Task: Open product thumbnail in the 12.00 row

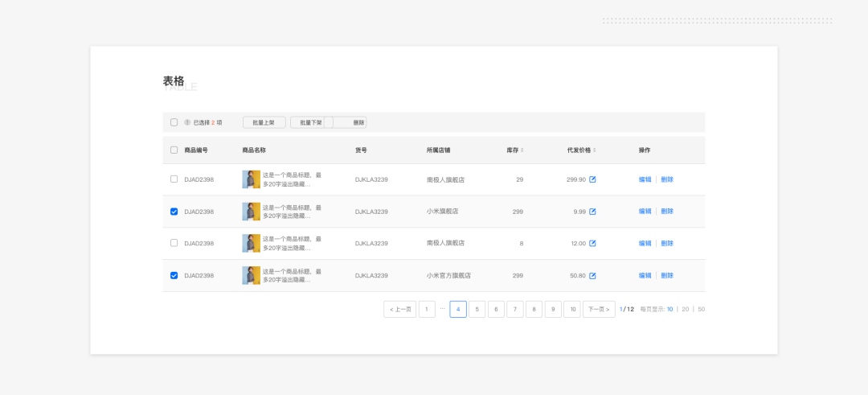Action: pos(252,243)
